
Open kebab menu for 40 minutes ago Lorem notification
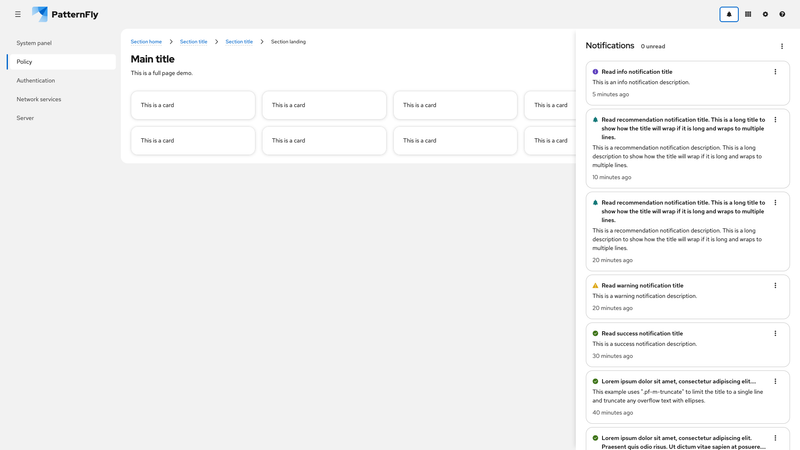pos(775,382)
